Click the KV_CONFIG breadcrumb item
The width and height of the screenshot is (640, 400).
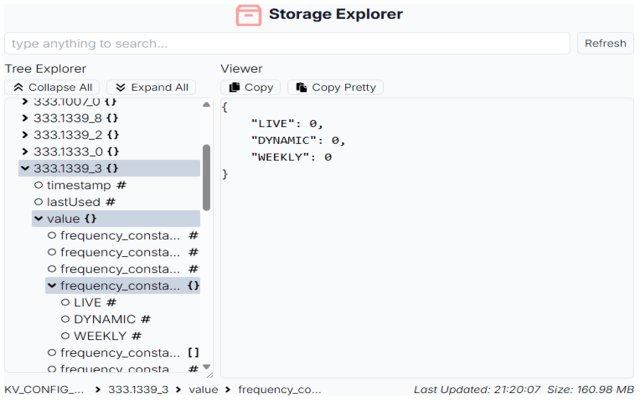click(x=45, y=389)
